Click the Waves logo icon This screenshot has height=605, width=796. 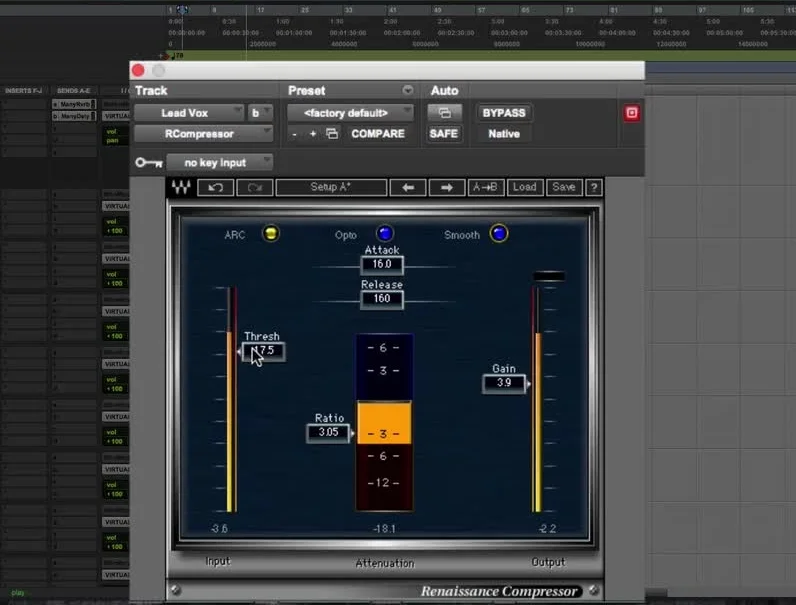[181, 187]
